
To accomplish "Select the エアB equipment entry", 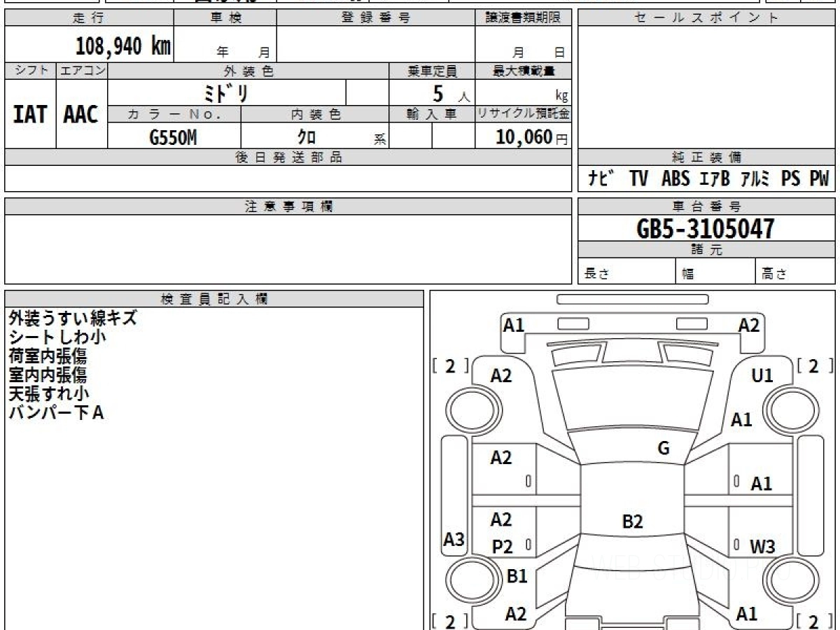I will [x=715, y=179].
